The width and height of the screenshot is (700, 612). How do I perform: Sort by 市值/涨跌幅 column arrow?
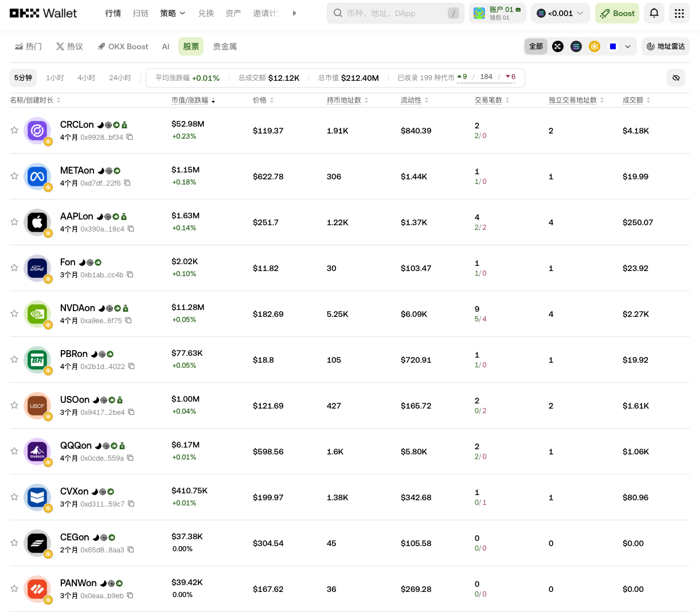(x=213, y=100)
